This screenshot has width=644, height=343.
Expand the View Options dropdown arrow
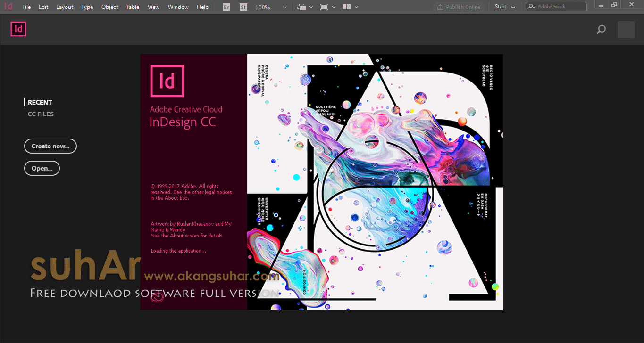click(311, 7)
